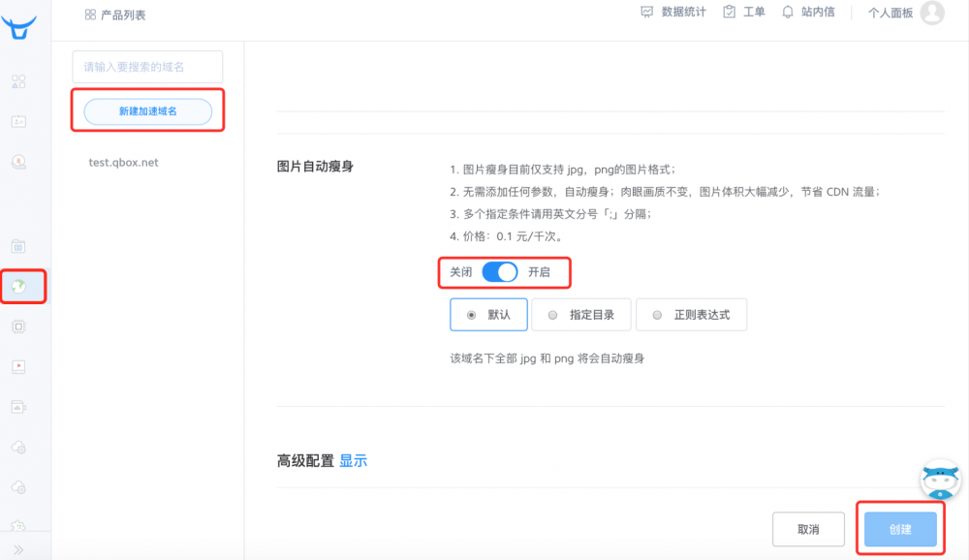
Task: Select test.qbox.net domain
Action: pos(124,163)
